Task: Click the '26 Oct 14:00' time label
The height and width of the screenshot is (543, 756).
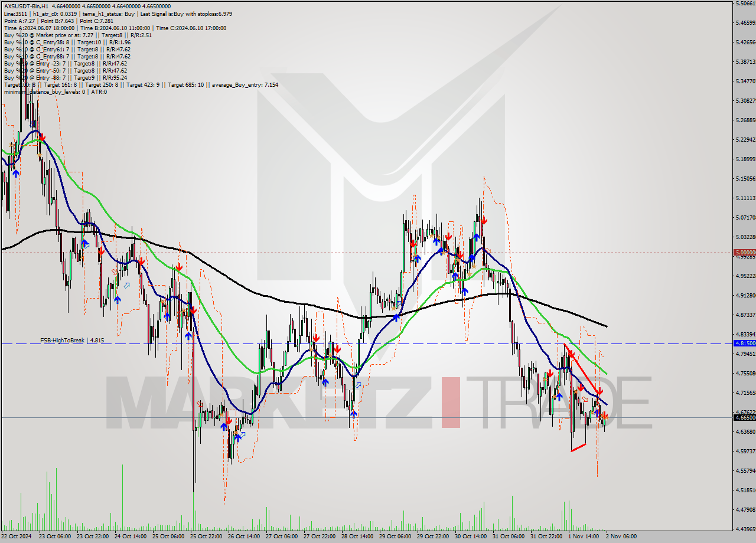Action: point(244,537)
